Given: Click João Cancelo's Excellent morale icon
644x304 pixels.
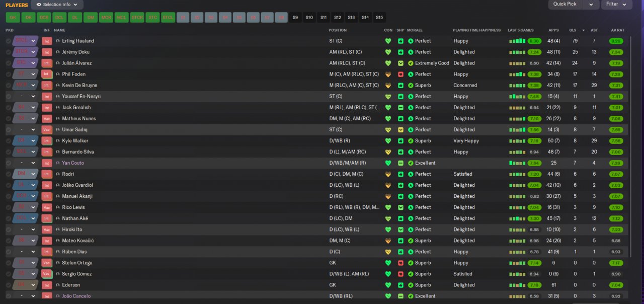Looking at the screenshot, I should coord(411,296).
